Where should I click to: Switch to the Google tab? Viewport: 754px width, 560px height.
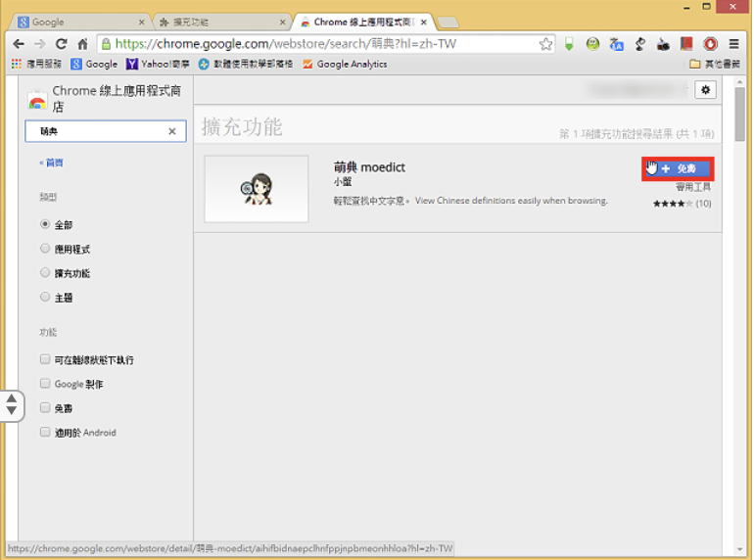point(77,23)
